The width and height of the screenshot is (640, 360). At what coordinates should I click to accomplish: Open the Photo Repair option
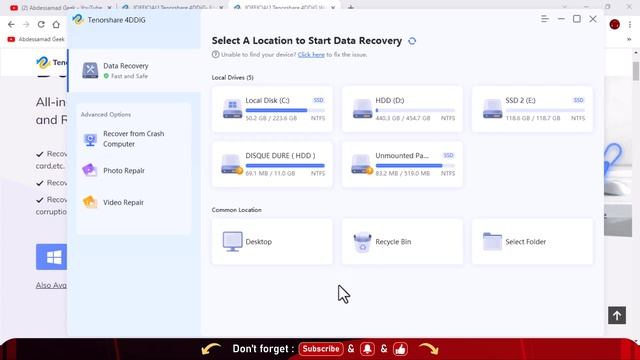pos(133,170)
